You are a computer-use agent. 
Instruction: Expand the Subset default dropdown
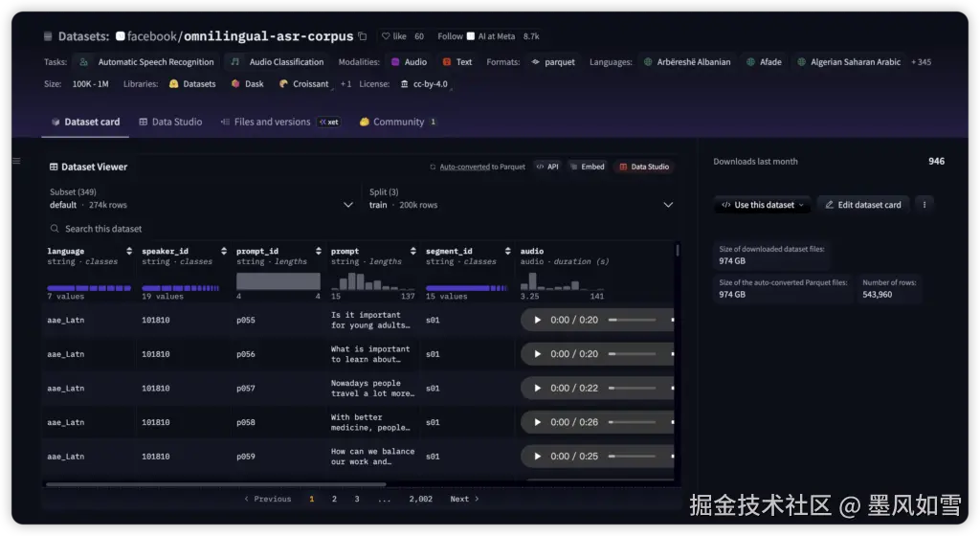201,199
